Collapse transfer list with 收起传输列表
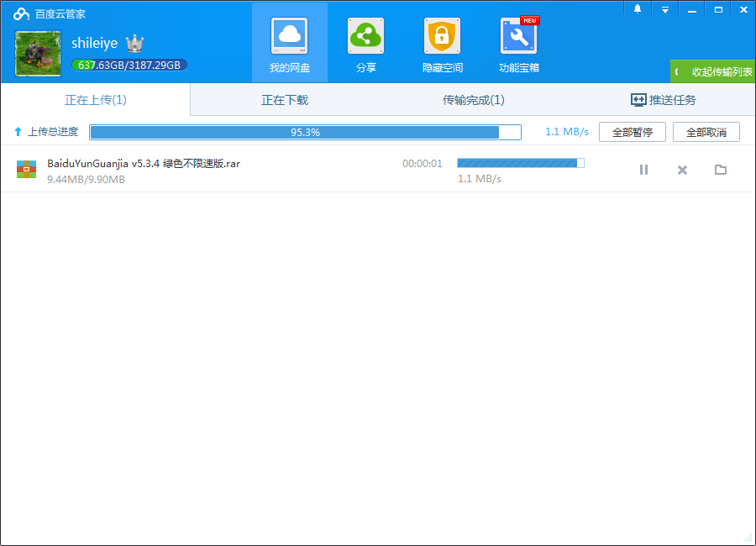The image size is (756, 546). click(x=713, y=72)
